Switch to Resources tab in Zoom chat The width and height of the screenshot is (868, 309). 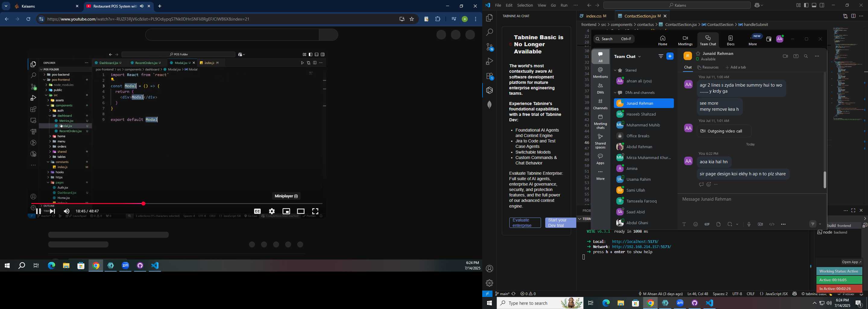(708, 68)
